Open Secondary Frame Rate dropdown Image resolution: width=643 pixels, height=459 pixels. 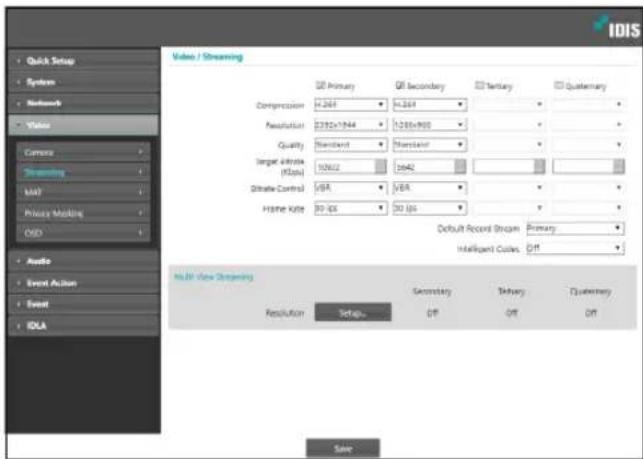430,208
